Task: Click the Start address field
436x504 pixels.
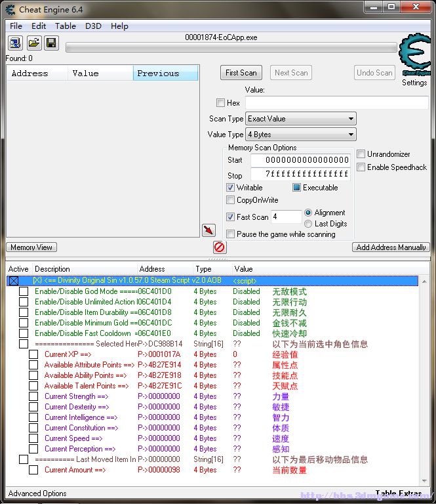Action: tap(300, 160)
